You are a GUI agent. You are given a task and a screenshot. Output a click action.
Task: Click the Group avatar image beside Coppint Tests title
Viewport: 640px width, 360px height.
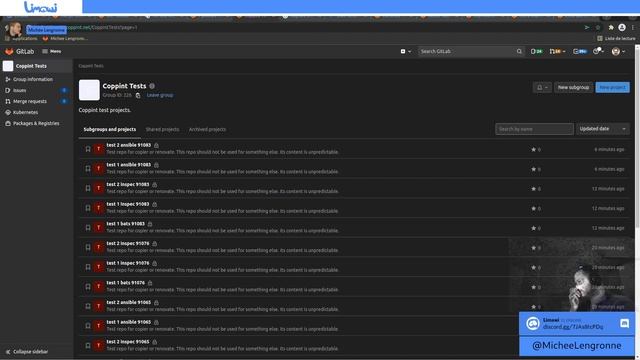[89, 90]
